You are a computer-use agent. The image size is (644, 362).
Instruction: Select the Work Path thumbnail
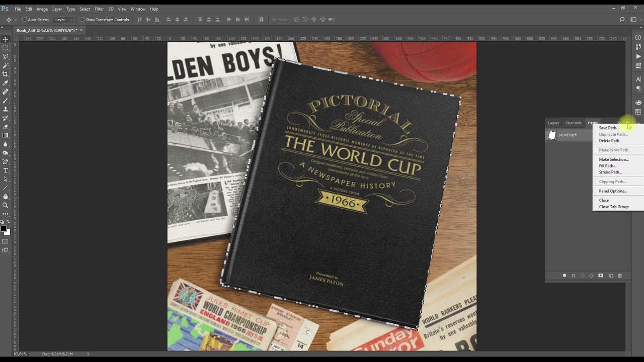[x=552, y=135]
